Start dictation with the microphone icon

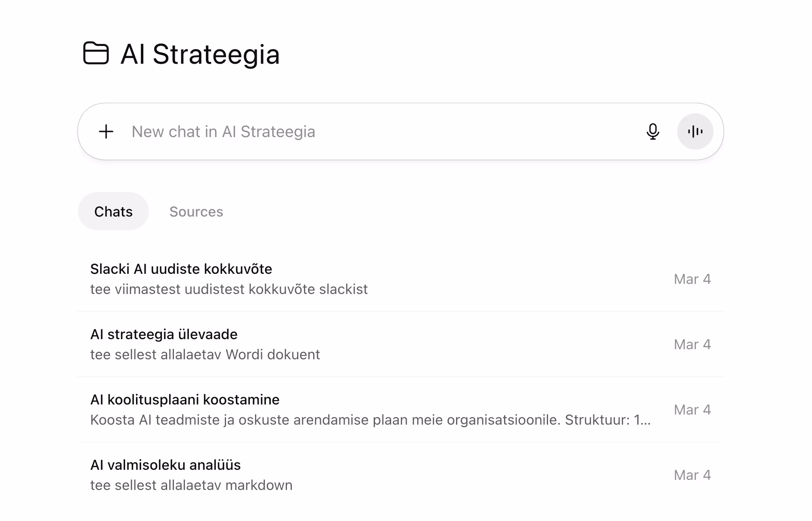(653, 131)
